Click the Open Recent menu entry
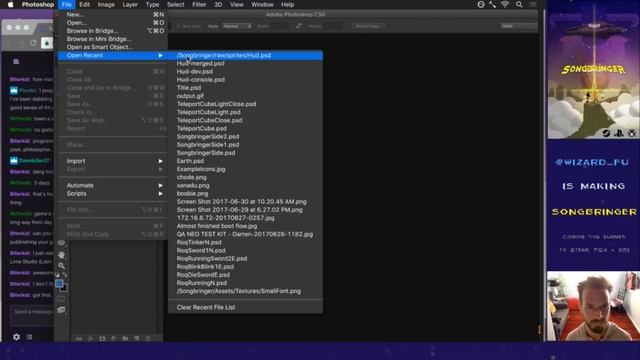 pyautogui.click(x=113, y=55)
